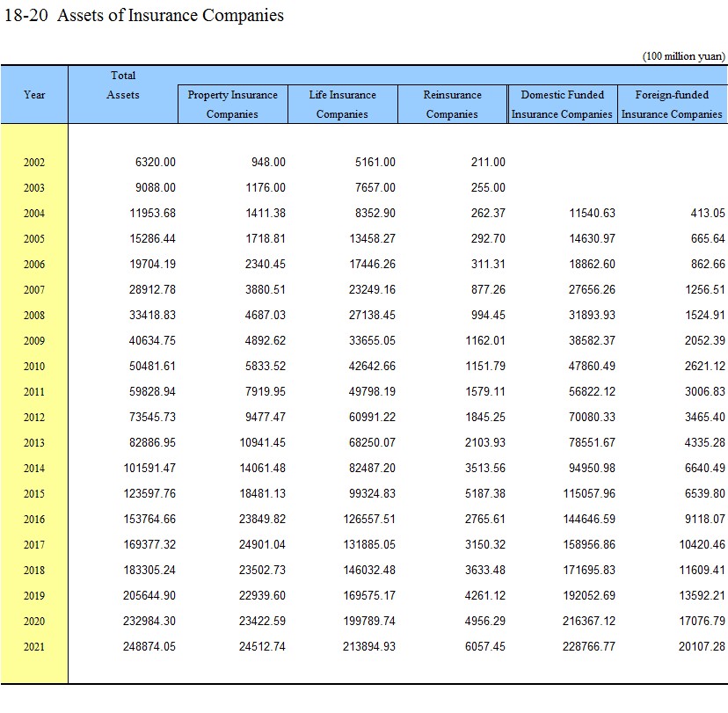The height and width of the screenshot is (713, 728).
Task: Click the "Property Insurance Companies" header
Action: tap(232, 104)
